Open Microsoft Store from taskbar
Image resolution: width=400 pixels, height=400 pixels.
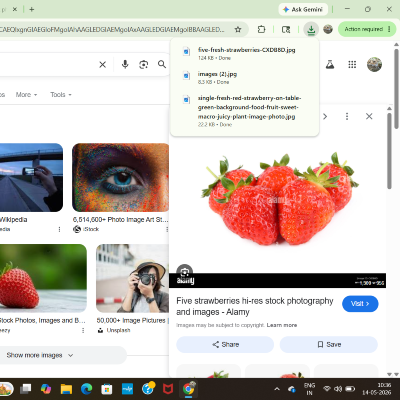pos(107,389)
